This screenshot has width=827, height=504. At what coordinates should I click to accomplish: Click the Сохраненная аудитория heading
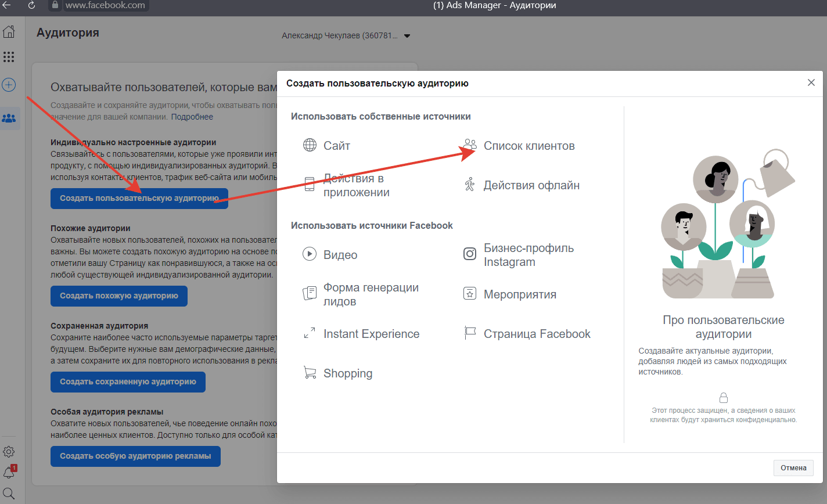point(99,326)
